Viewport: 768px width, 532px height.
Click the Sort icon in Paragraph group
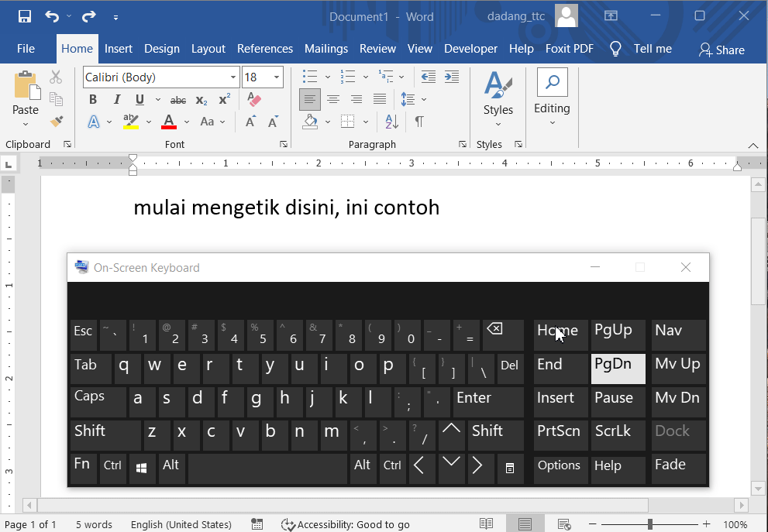click(x=391, y=122)
